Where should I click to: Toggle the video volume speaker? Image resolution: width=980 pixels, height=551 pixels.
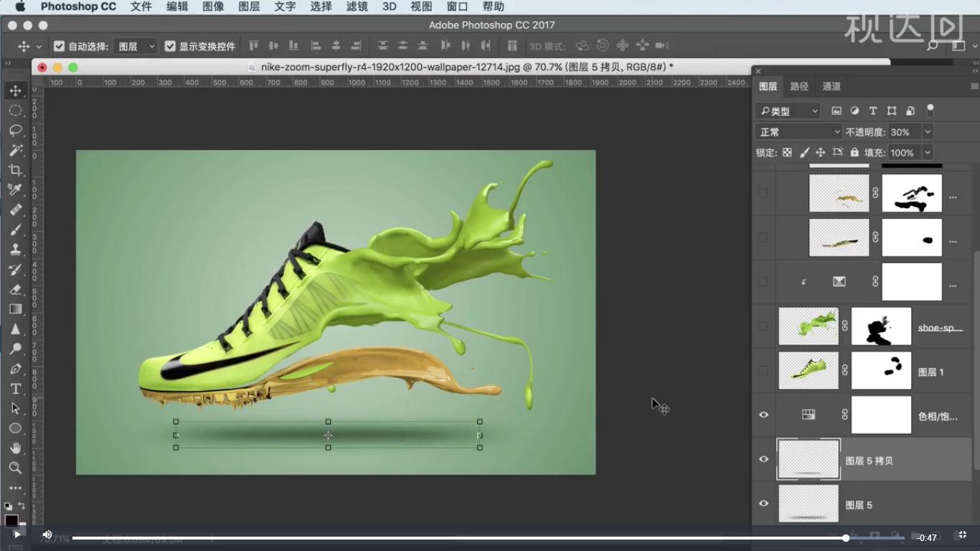pyautogui.click(x=47, y=534)
